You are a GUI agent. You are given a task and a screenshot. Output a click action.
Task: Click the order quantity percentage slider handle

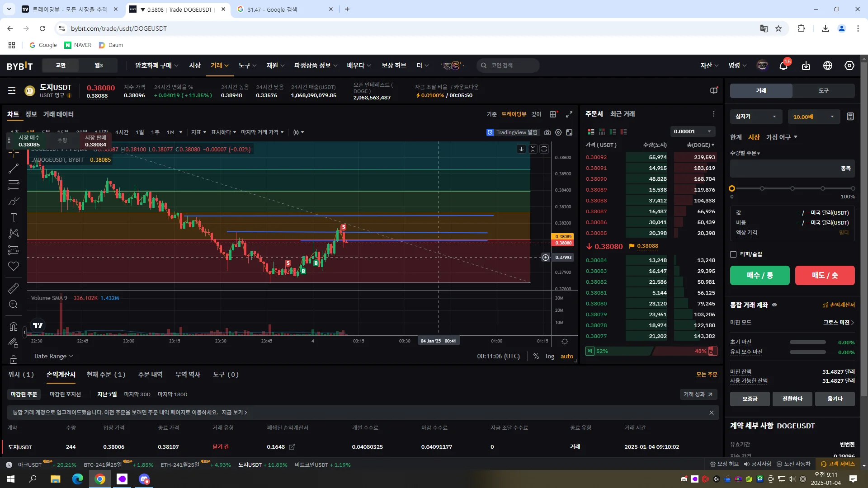point(732,188)
